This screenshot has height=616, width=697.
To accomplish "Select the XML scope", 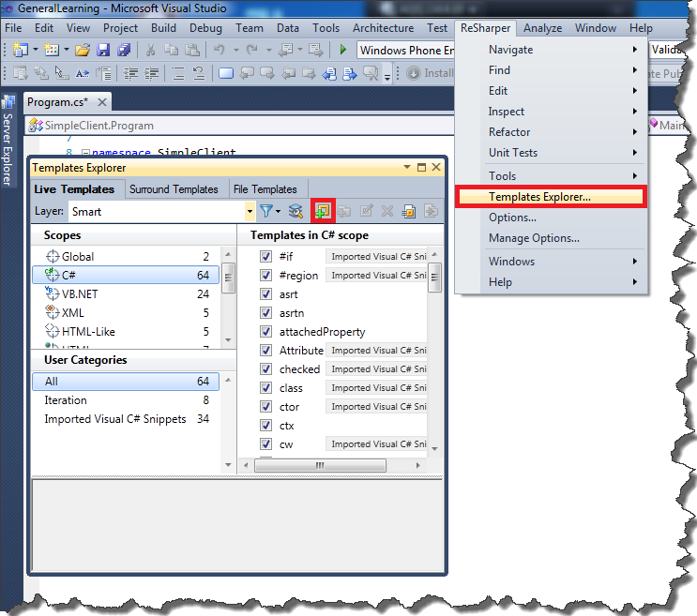I will pyautogui.click(x=126, y=312).
